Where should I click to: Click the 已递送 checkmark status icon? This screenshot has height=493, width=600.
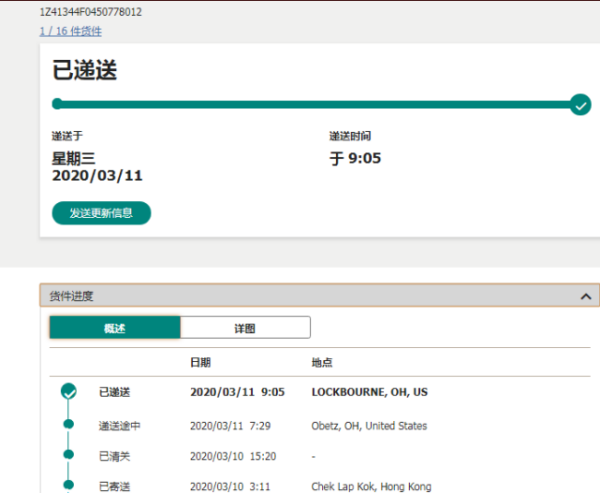coord(68,391)
